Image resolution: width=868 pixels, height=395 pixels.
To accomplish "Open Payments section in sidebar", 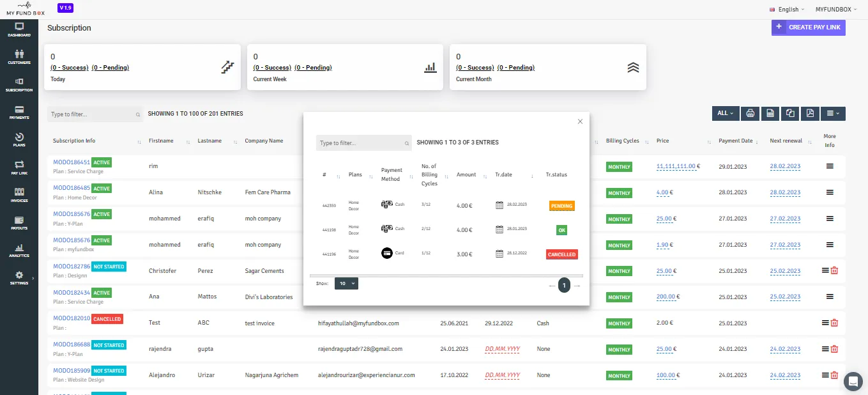I will click(19, 112).
